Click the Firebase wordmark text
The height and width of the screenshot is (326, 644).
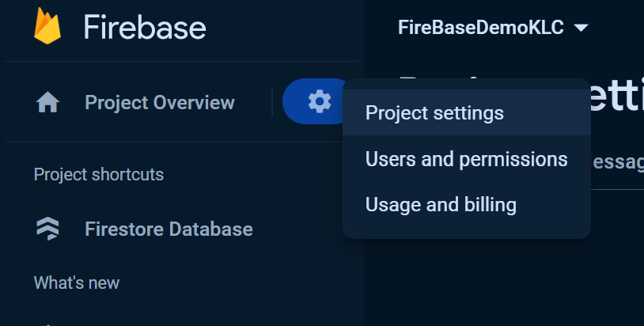(145, 28)
